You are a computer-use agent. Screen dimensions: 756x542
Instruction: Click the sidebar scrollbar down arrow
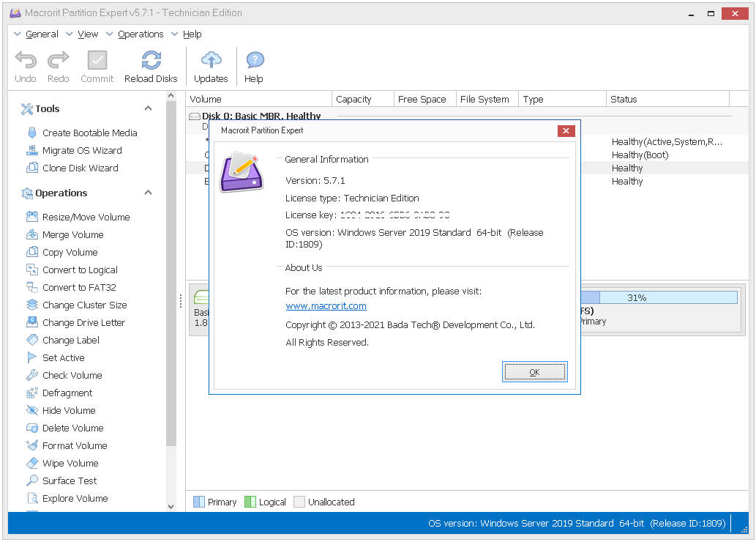coord(171,505)
